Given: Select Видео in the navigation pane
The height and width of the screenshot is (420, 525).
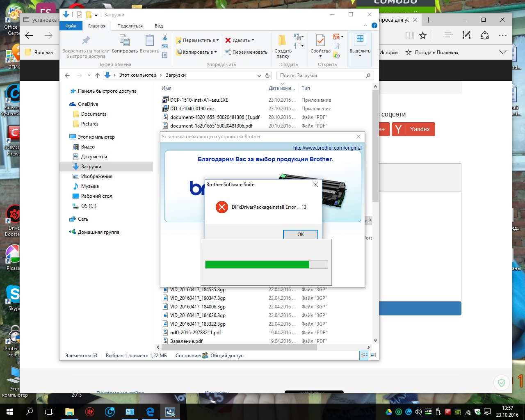Looking at the screenshot, I should click(x=88, y=147).
